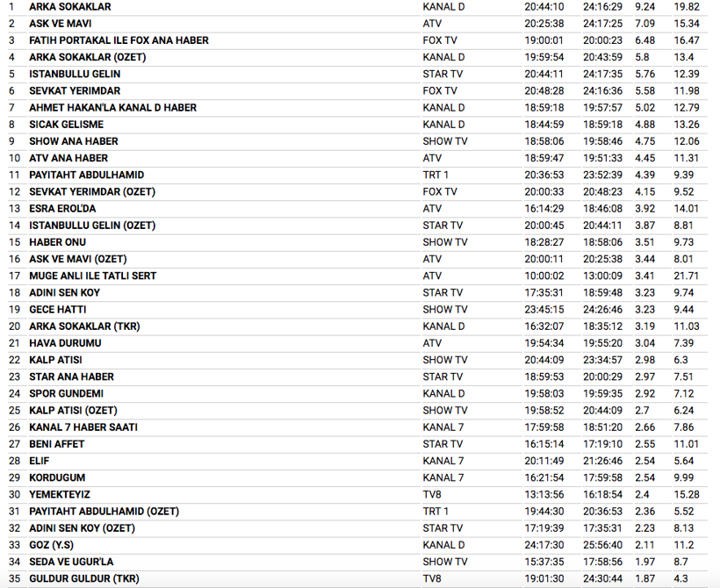Select the FATIH PORTAKAL ILE FOX ANA HABER row title

pyautogui.click(x=119, y=40)
